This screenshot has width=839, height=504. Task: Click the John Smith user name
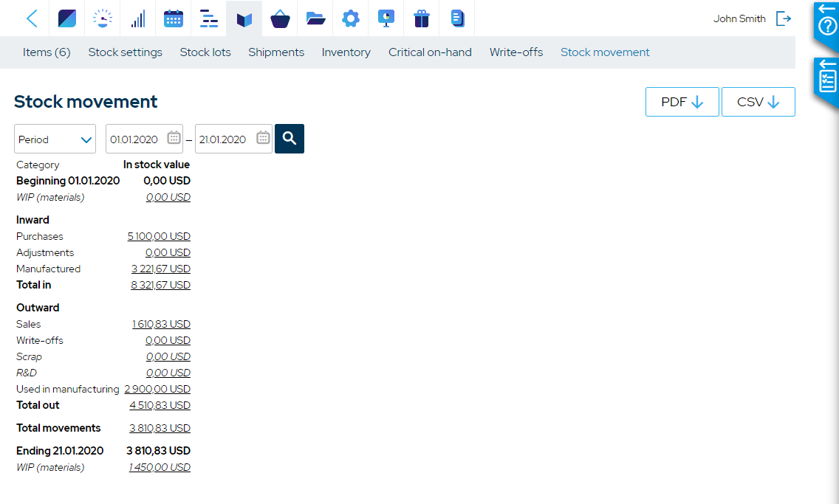(739, 18)
